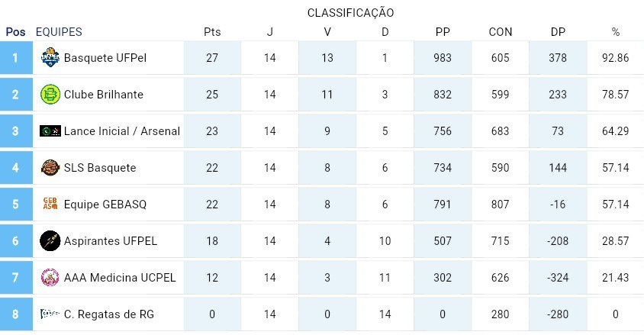Click the Clube Brilhante green logo
This screenshot has height=335, width=644.
(50, 94)
